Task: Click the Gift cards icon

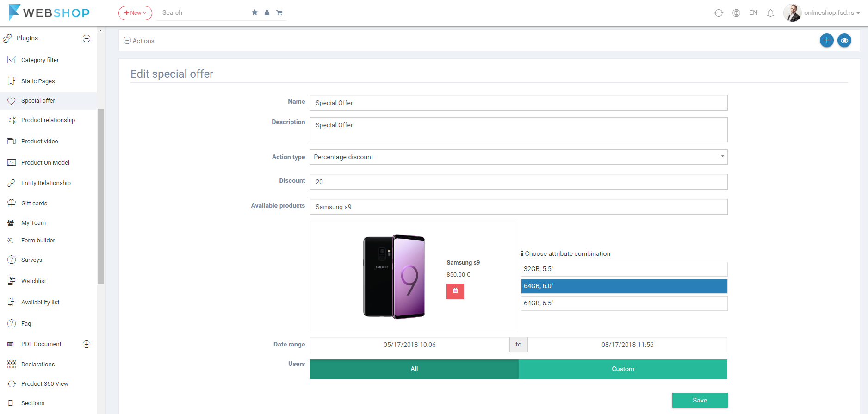Action: 12,204
